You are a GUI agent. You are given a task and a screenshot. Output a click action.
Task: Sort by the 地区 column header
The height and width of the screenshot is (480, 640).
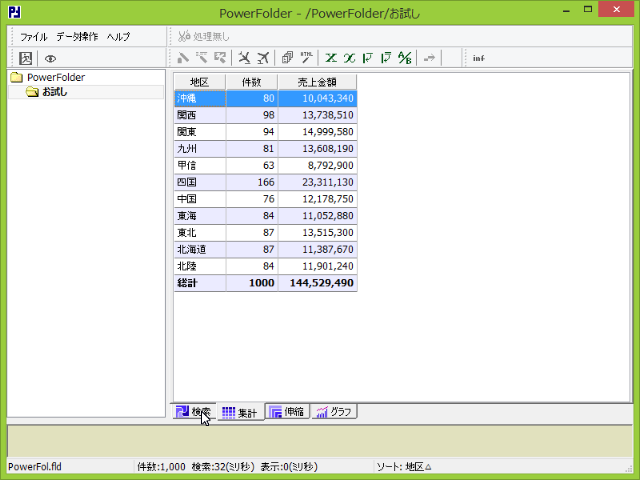pyautogui.click(x=200, y=82)
